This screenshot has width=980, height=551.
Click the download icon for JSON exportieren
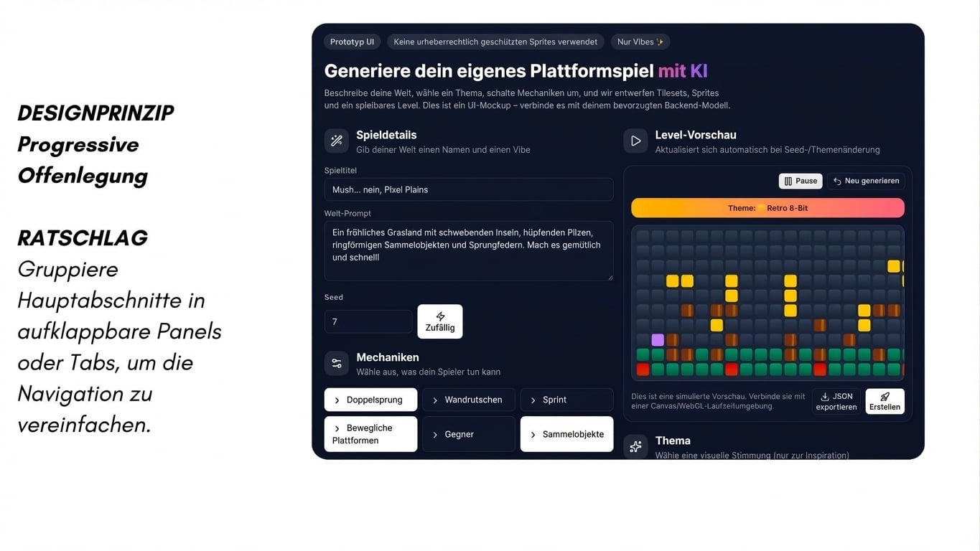[825, 397]
